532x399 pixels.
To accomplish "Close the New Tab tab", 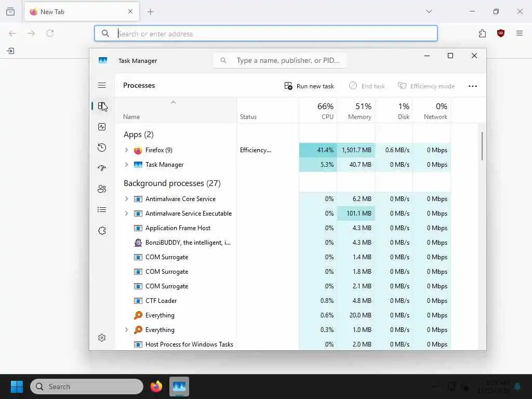I will coord(130,11).
